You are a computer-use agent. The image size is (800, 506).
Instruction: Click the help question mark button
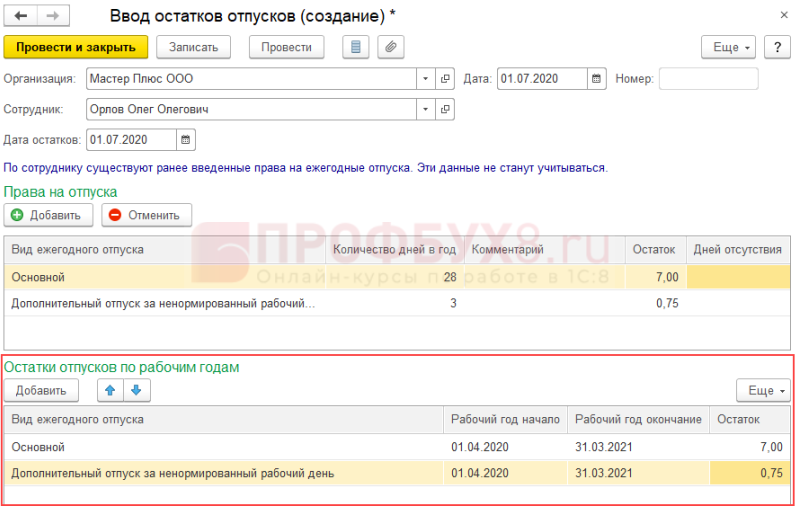(777, 47)
